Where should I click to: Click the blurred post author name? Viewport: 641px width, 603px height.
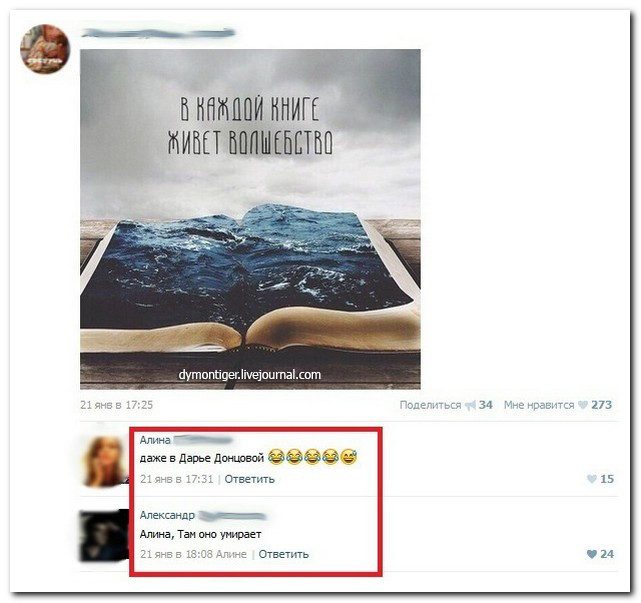(x=158, y=33)
